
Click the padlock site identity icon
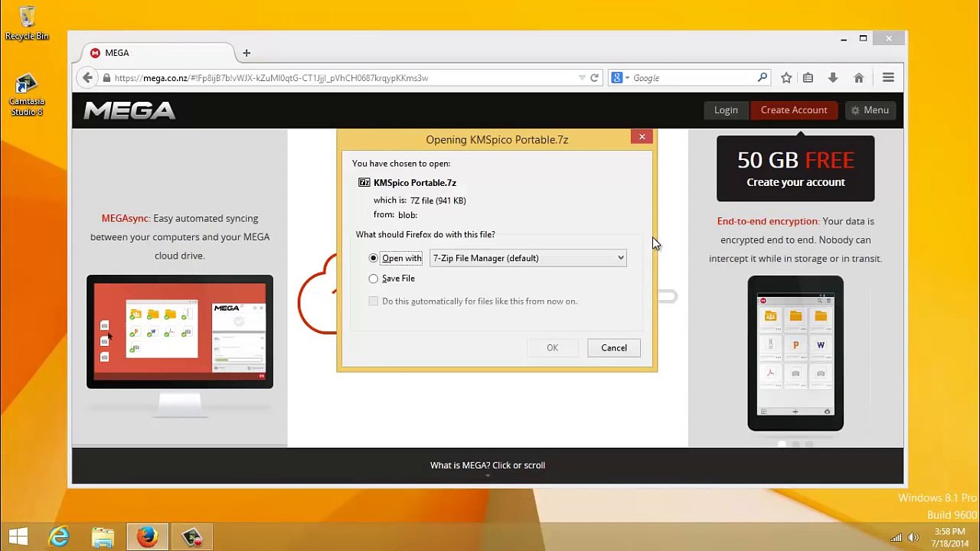point(106,78)
